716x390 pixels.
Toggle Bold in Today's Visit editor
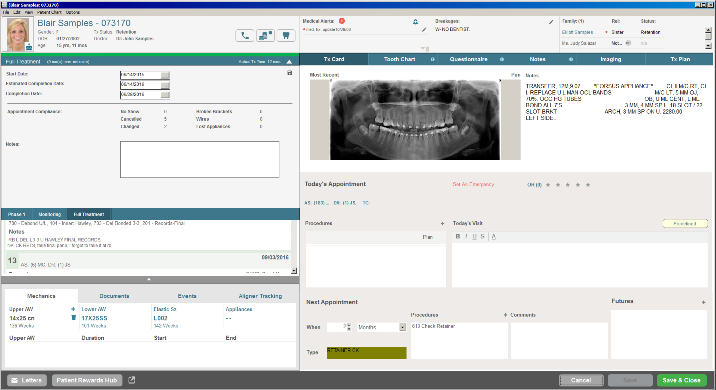click(x=458, y=237)
